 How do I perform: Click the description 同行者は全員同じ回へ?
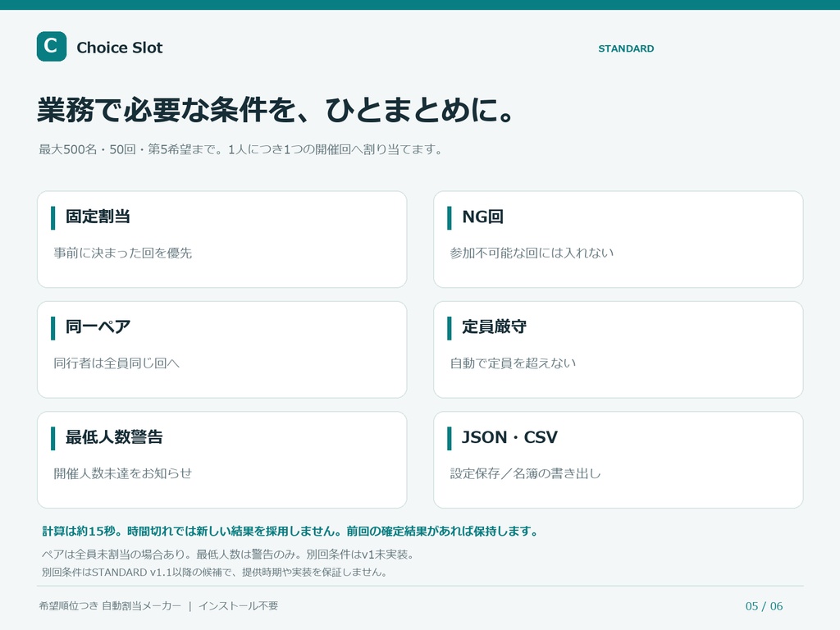(116, 363)
